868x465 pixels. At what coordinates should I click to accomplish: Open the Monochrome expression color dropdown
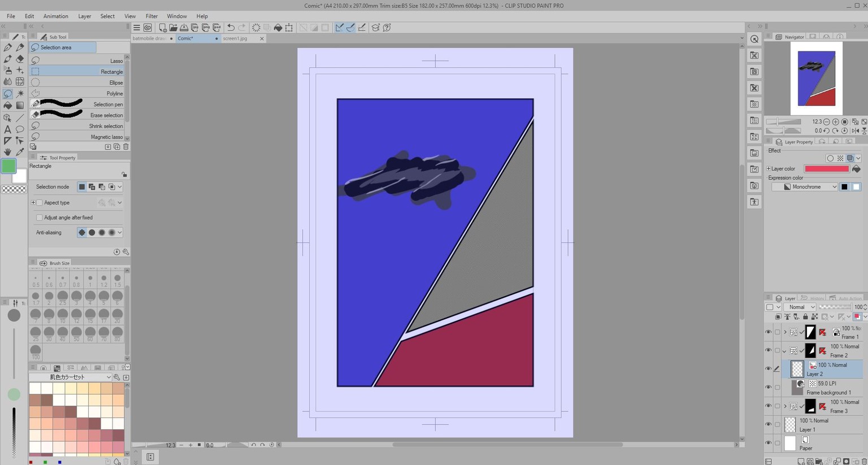pos(804,186)
